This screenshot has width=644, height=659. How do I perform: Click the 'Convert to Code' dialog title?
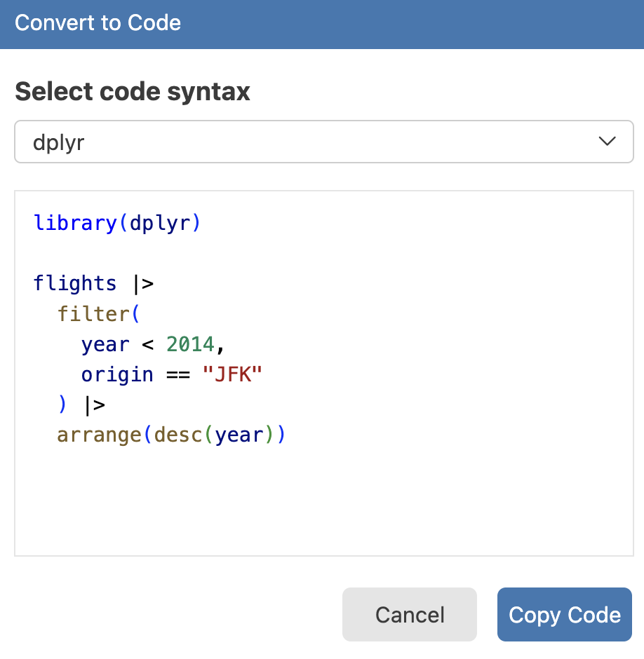98,22
